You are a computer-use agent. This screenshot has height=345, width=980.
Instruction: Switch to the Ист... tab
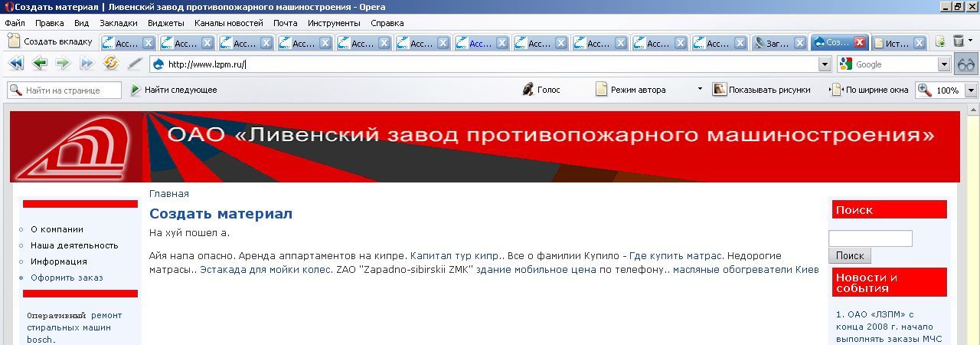tap(892, 44)
